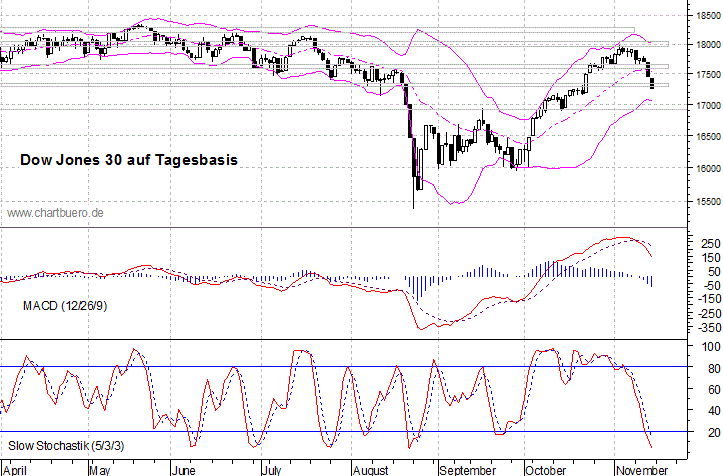Click the www.chartbuero.de text
723x476 pixels.
55,213
